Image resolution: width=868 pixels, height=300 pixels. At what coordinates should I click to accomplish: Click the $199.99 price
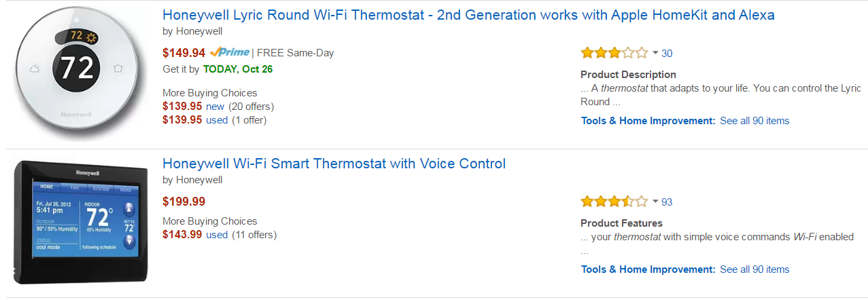pos(184,201)
